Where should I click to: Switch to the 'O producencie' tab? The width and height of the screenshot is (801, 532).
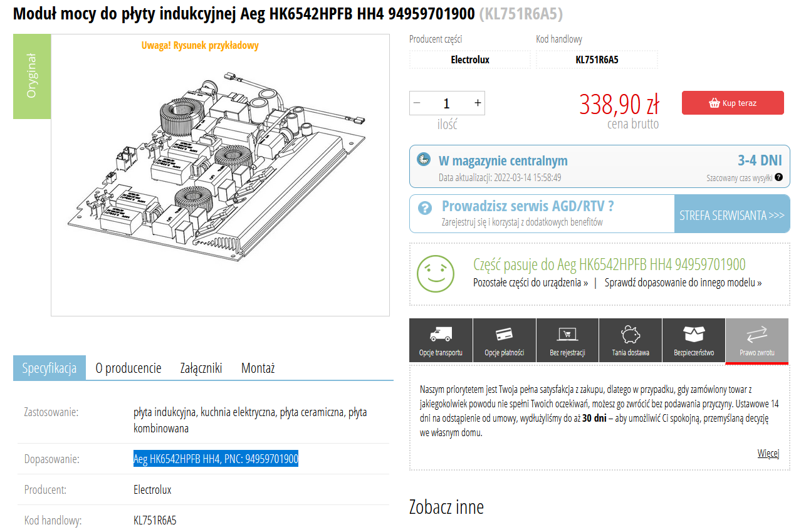tap(128, 368)
